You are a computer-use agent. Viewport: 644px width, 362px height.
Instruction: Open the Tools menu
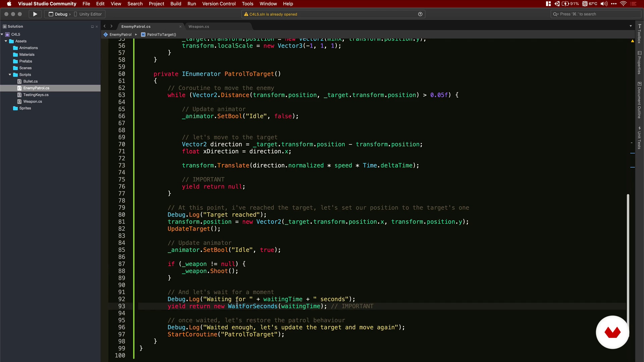coord(248,4)
